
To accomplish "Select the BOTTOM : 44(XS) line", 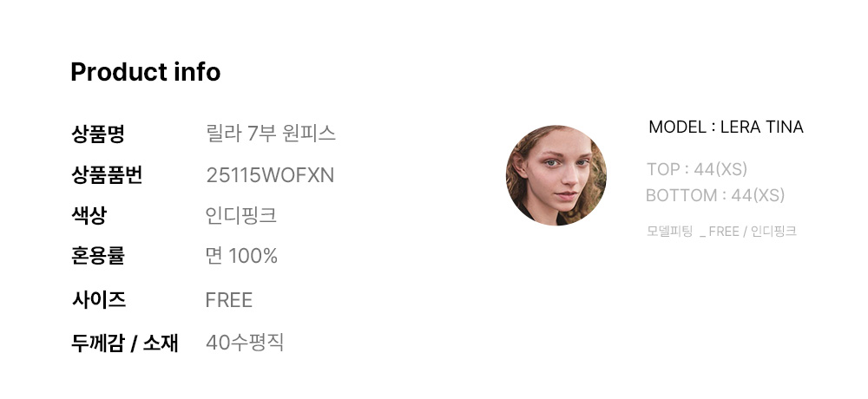I will coord(715,195).
